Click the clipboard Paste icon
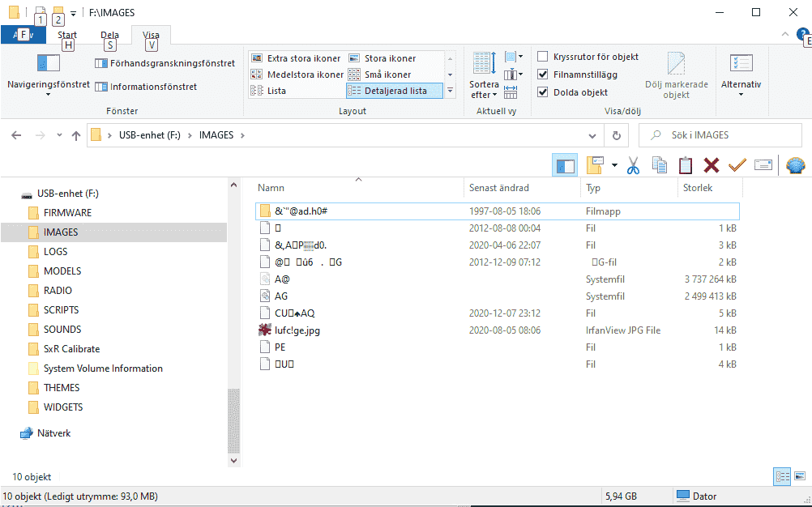 coord(686,166)
